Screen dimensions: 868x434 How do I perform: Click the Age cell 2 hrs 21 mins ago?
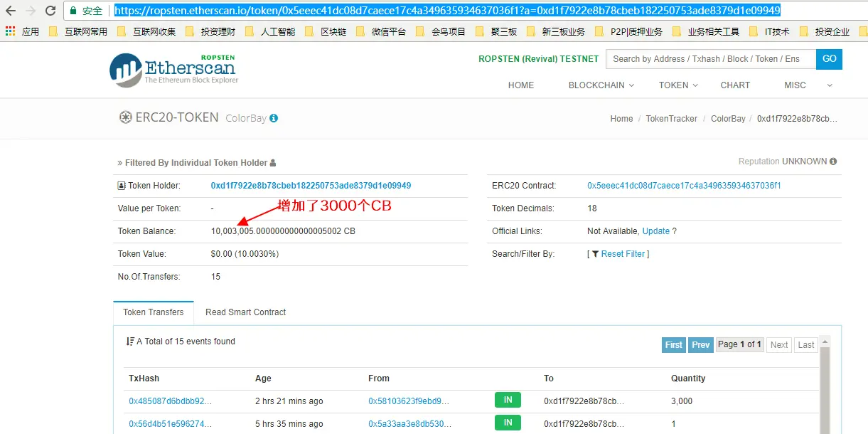(289, 401)
